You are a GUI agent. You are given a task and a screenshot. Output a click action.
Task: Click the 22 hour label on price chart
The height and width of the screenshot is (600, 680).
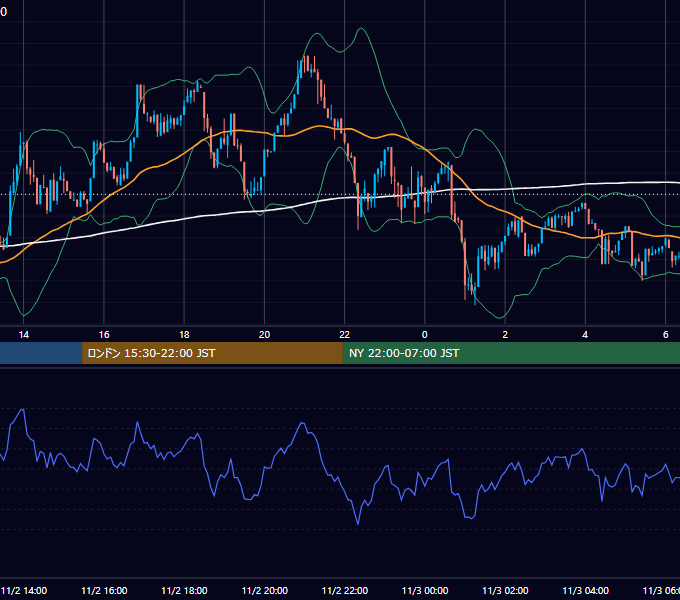(344, 335)
